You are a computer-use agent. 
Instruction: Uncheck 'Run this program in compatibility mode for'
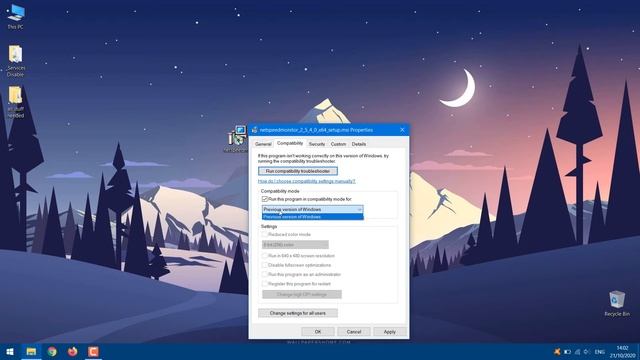coord(264,199)
